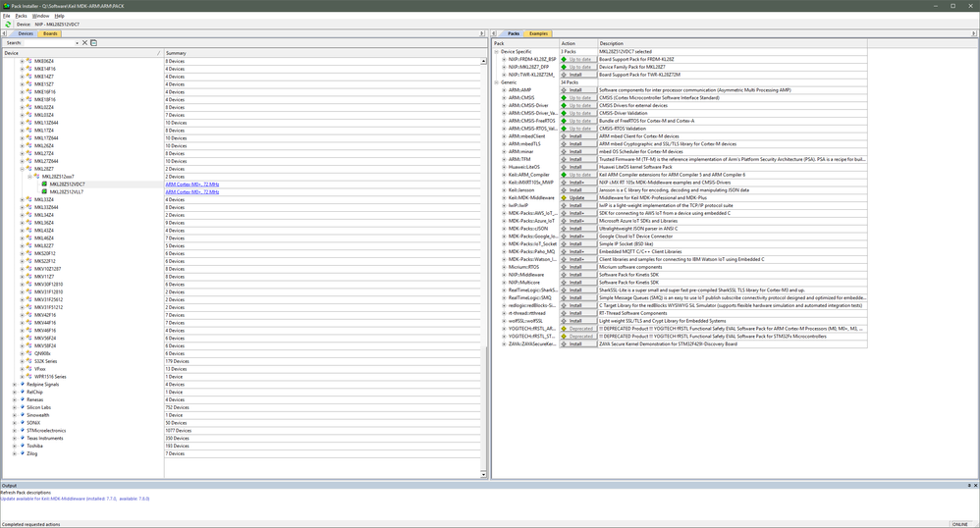The height and width of the screenshot is (528, 980).
Task: Click the MKL28Z7 family icon
Action: pos(29,169)
